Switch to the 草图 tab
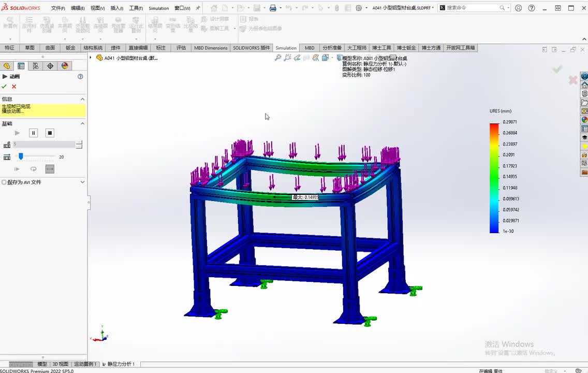This screenshot has height=373, width=588. [30, 48]
